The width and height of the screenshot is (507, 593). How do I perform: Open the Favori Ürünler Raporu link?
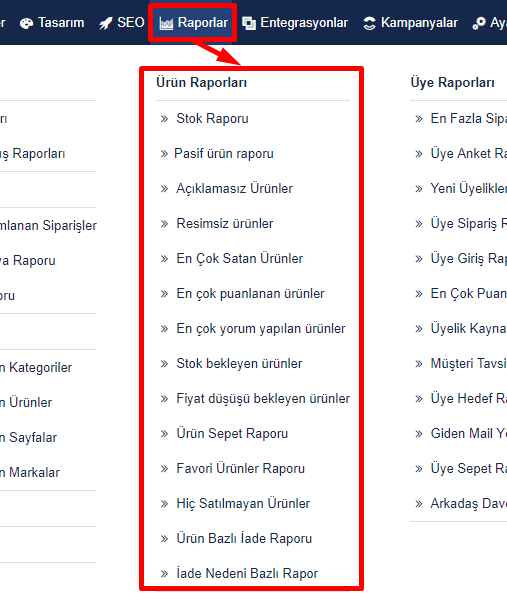pos(240,468)
